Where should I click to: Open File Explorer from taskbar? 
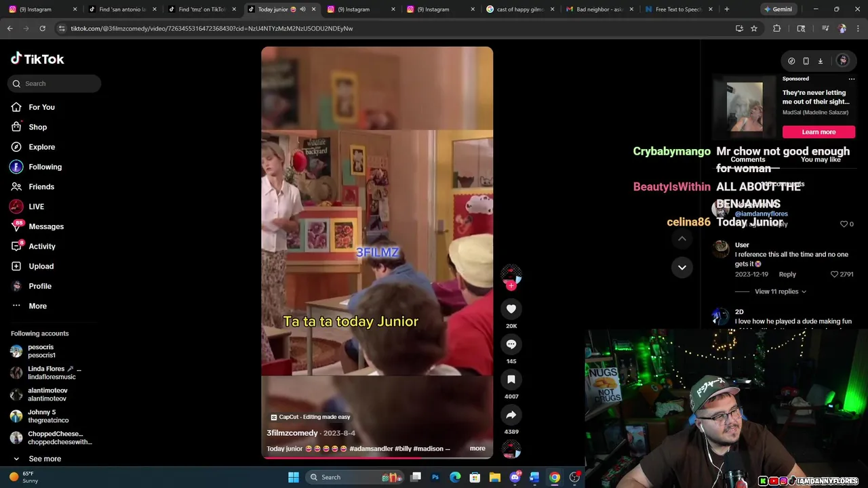point(495,477)
